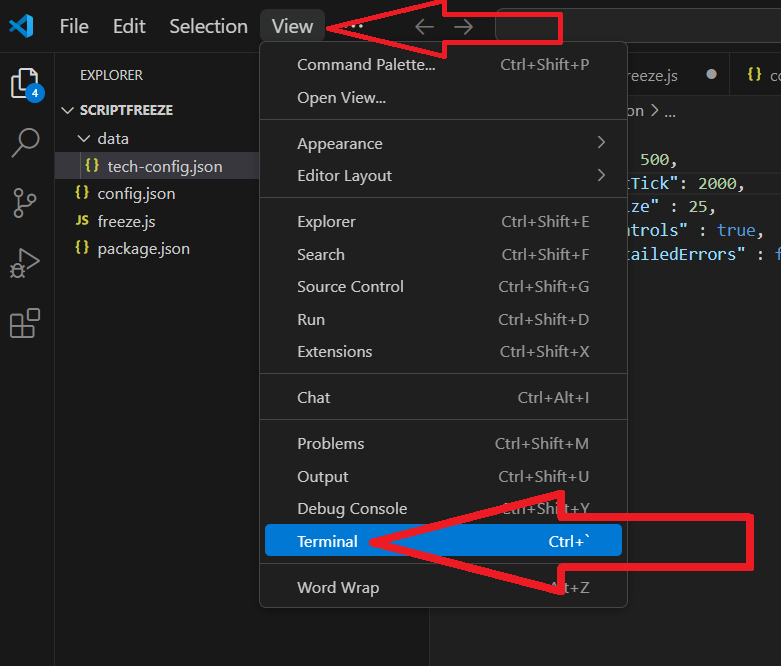Open the Edit menu
This screenshot has height=666, width=781.
pos(129,26)
